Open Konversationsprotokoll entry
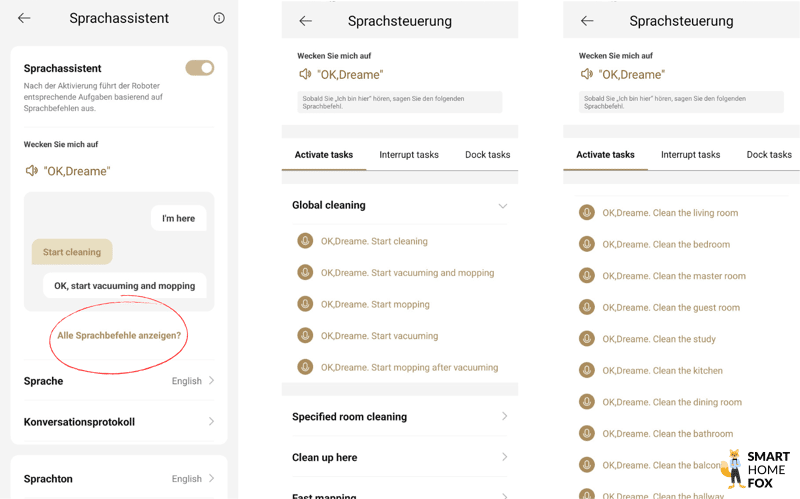The image size is (800, 499). pos(119,422)
